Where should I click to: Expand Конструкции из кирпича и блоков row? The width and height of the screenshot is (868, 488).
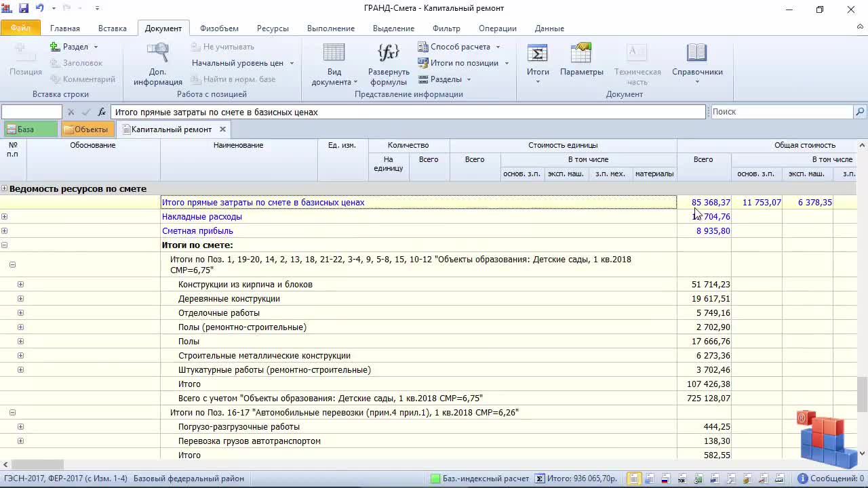pos(20,285)
